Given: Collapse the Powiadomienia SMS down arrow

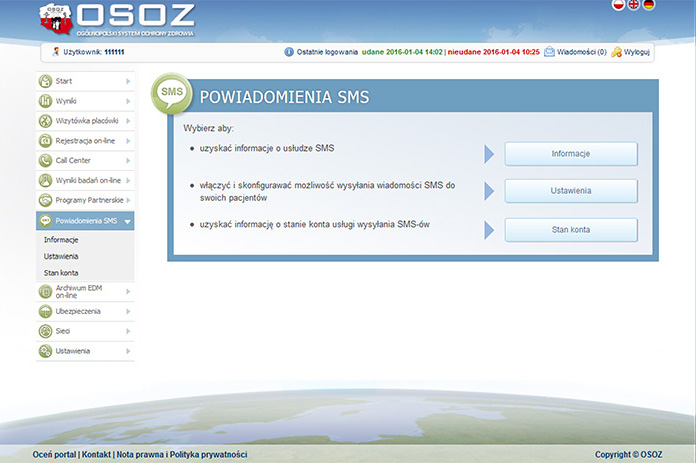Looking at the screenshot, I should [128, 221].
